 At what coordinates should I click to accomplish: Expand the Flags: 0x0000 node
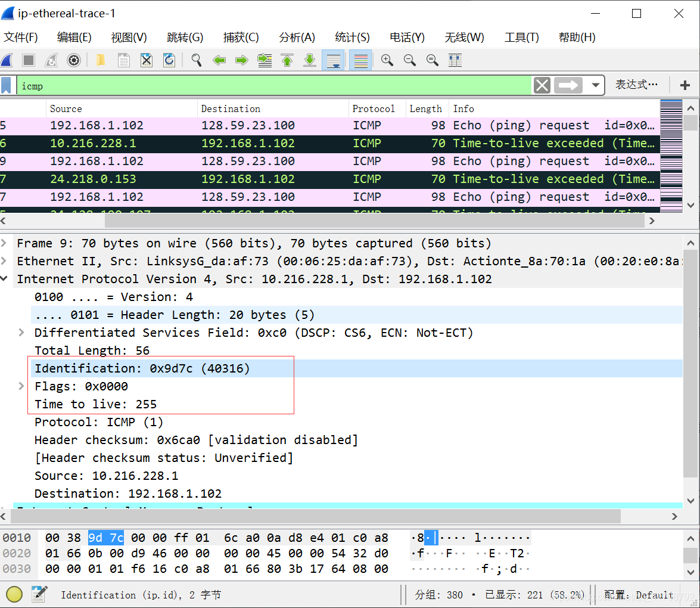[21, 386]
